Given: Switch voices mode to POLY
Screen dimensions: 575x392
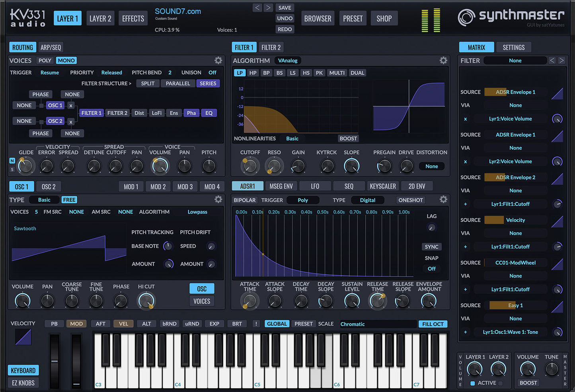Looking at the screenshot, I should click(45, 60).
